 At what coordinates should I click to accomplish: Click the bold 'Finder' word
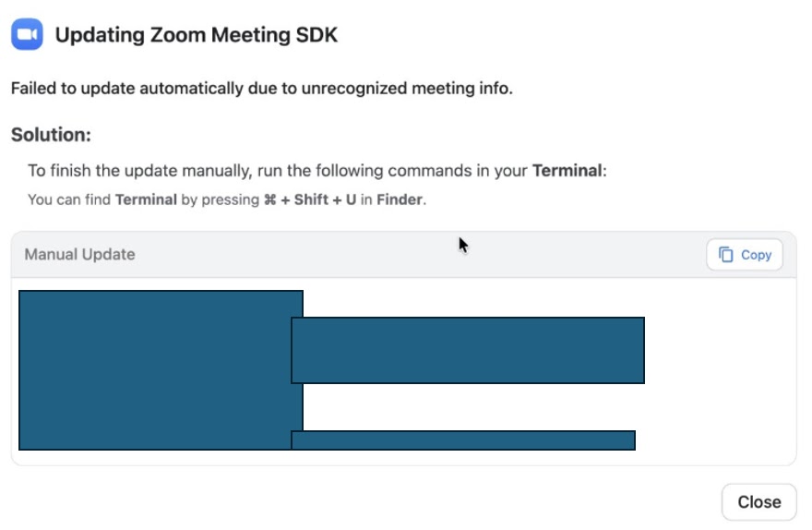(x=399, y=199)
